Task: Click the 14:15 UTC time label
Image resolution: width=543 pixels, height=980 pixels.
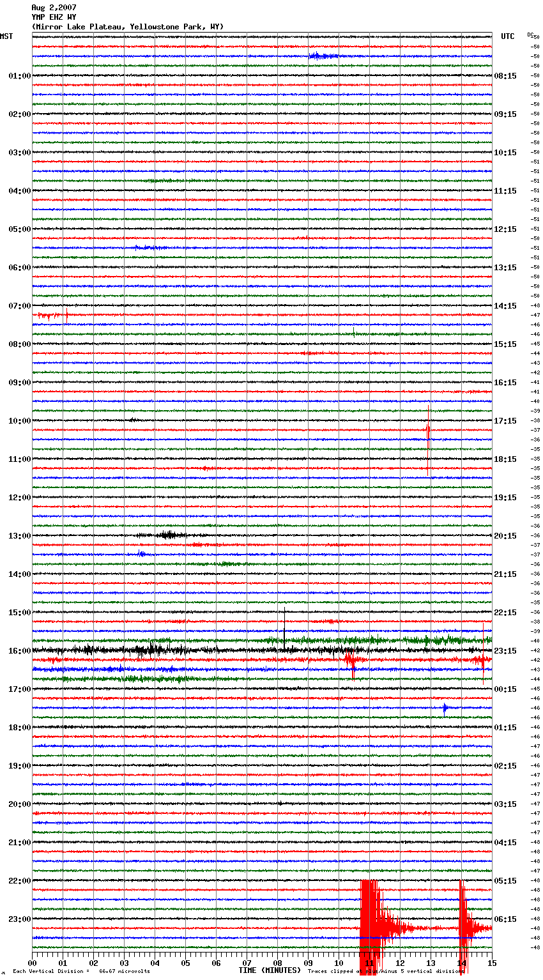Action: (x=505, y=306)
